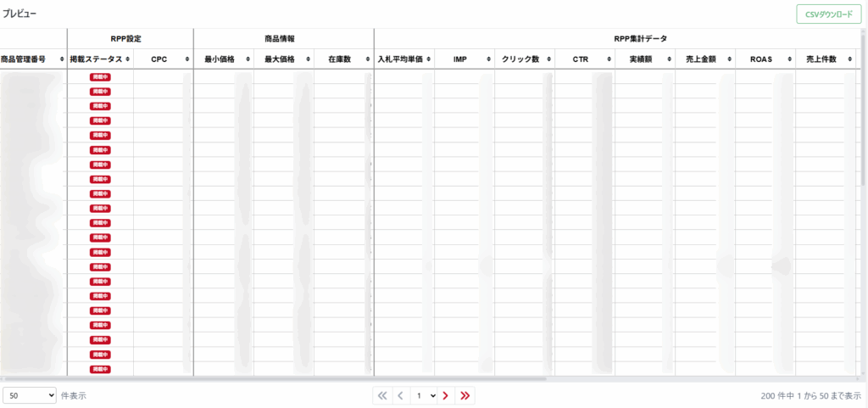868x408 pixels.
Task: Sort by 商品管理番号 column sort icon
Action: (62, 59)
